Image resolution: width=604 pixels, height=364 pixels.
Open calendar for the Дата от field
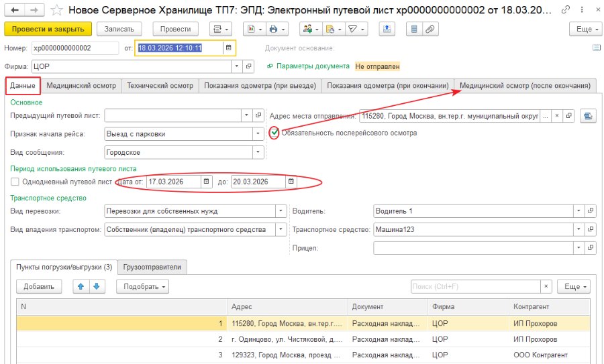coord(206,181)
